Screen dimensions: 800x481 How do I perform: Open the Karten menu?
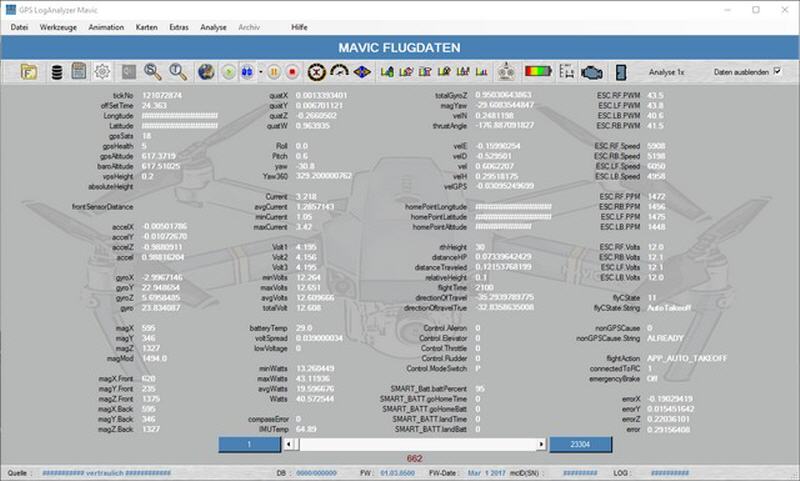(x=146, y=28)
